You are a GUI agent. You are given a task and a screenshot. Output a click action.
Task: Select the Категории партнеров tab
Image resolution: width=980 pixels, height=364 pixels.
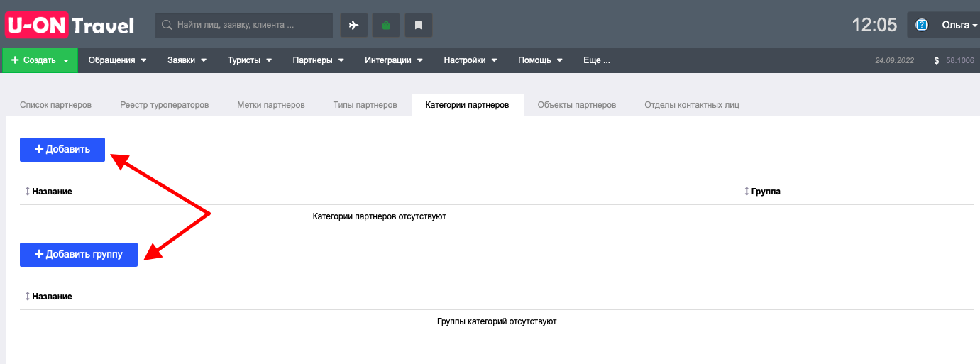click(x=467, y=105)
